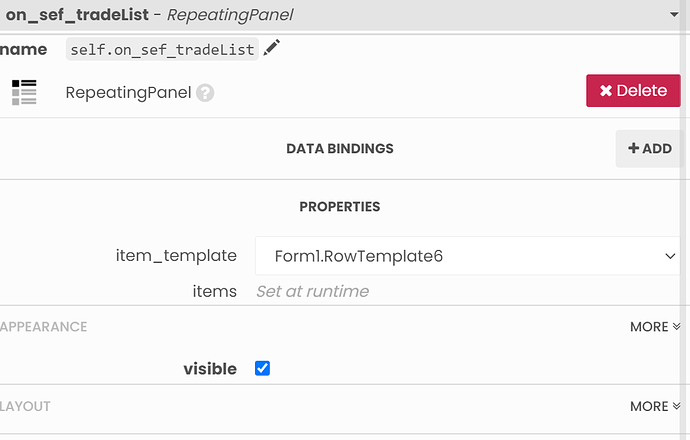Click the self.on_sef_tradeList name field

[162, 49]
